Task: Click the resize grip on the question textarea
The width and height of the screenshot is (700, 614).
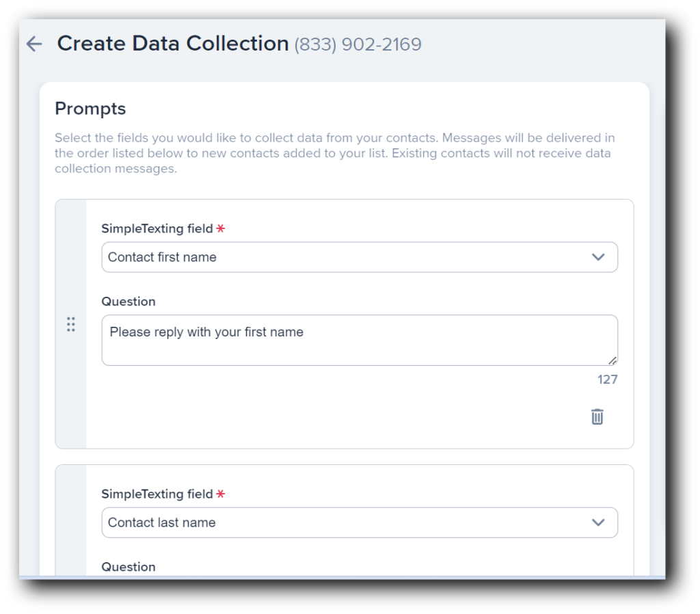Action: pyautogui.click(x=613, y=360)
